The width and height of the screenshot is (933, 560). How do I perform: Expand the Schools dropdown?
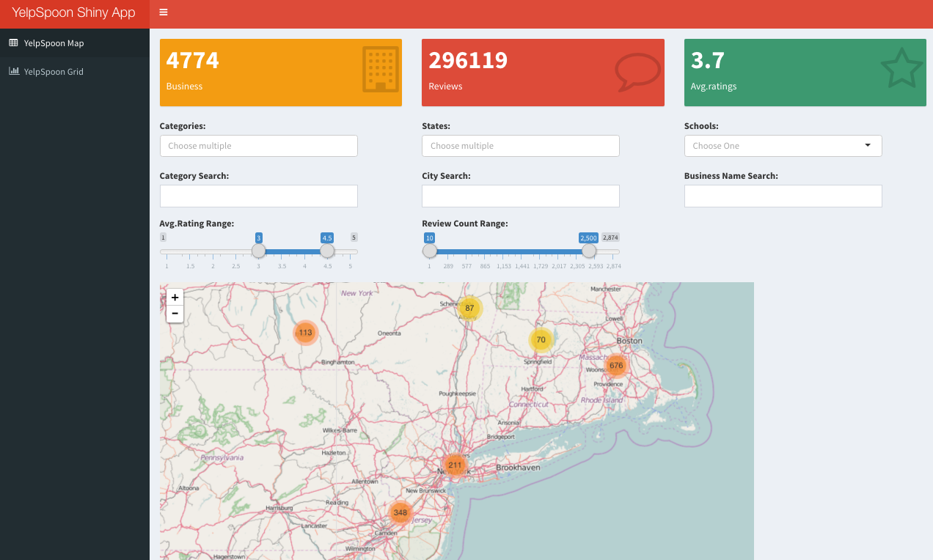coord(783,146)
